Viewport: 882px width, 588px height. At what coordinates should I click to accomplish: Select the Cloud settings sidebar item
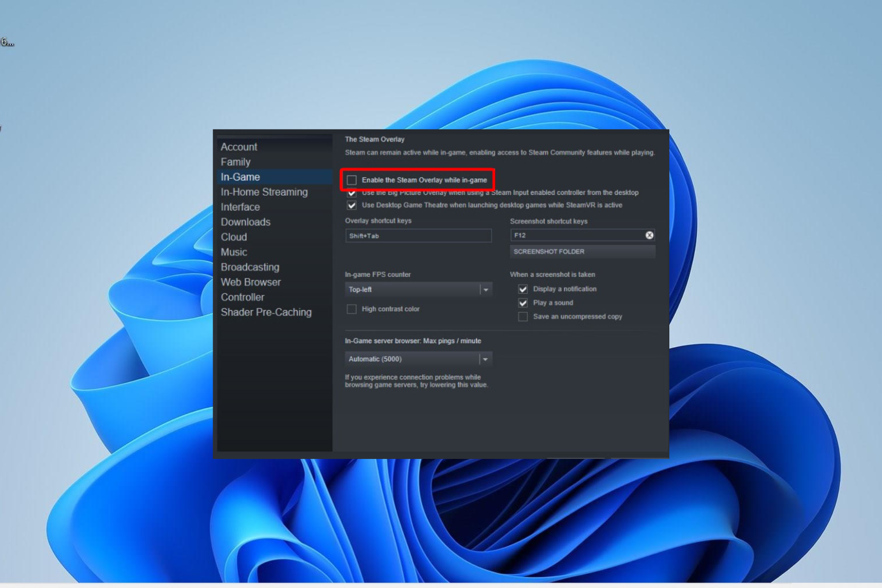pyautogui.click(x=234, y=237)
